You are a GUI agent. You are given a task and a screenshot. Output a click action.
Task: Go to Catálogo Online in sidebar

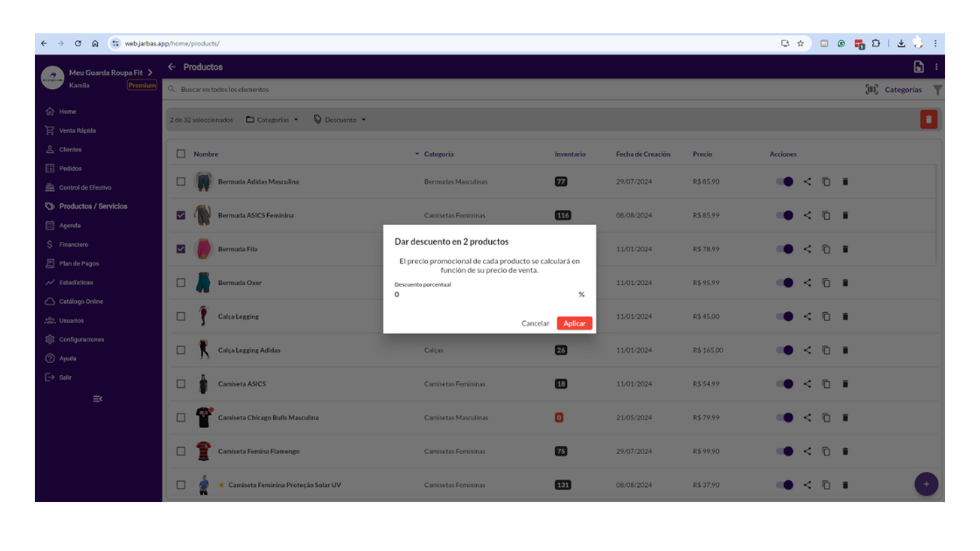[x=80, y=302]
